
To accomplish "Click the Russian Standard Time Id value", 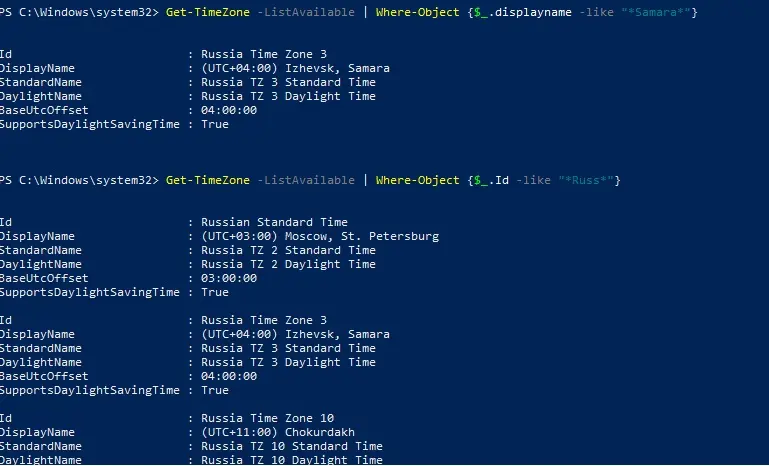I will tap(274, 222).
